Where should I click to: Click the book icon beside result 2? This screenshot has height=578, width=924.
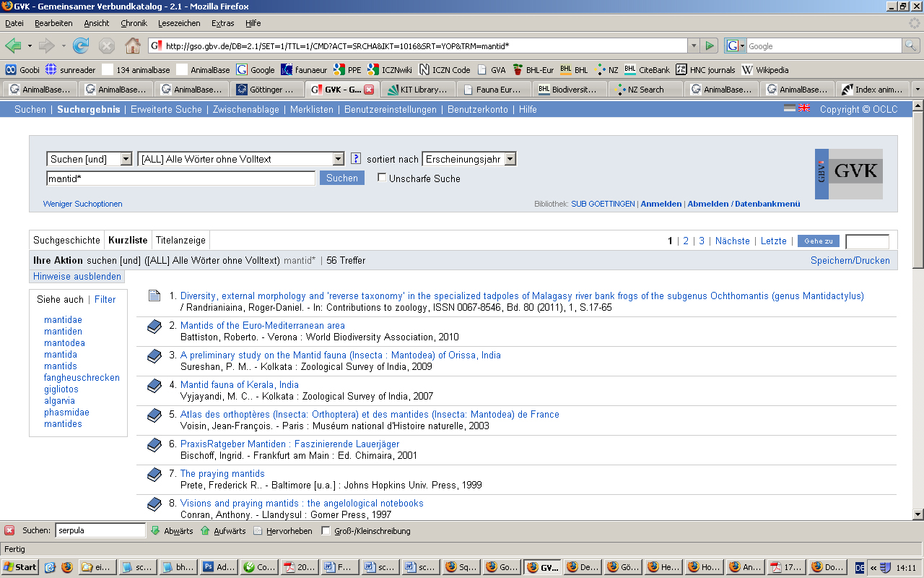point(154,327)
